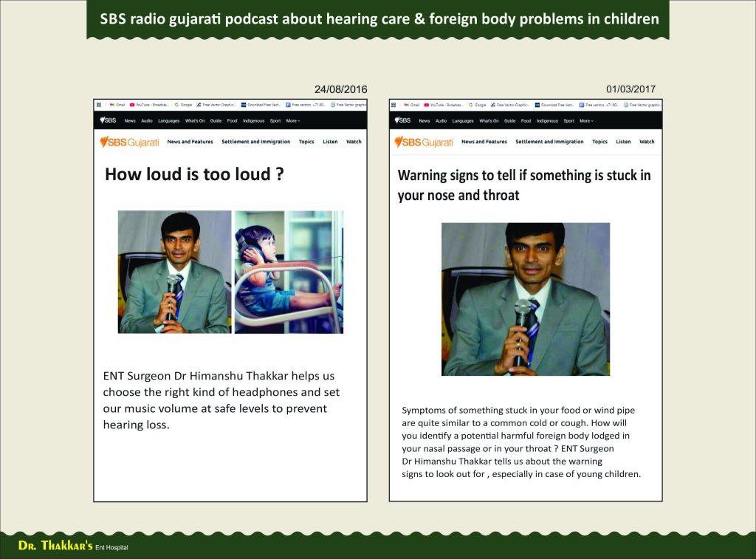Open Watch on 'How loud is too loud' page
The image size is (756, 559).
(354, 142)
